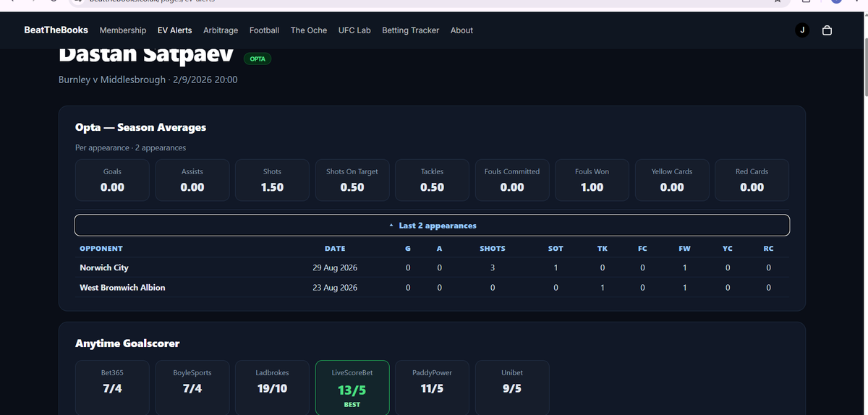Click the Tackles 0.50 stat card
868x415 pixels.
point(432,180)
